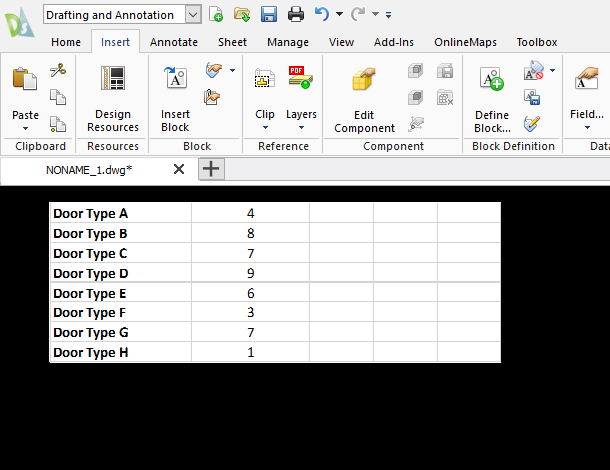Click the 'Door Type A' table cell

121,213
